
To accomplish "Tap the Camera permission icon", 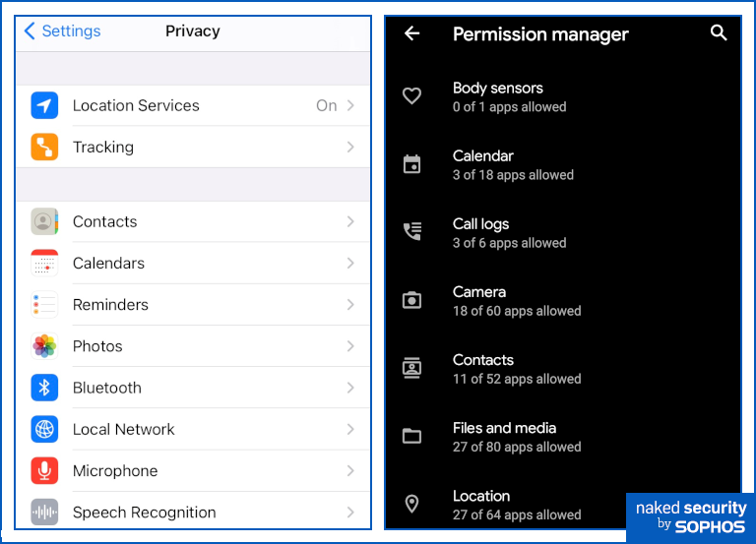I will 412,300.
